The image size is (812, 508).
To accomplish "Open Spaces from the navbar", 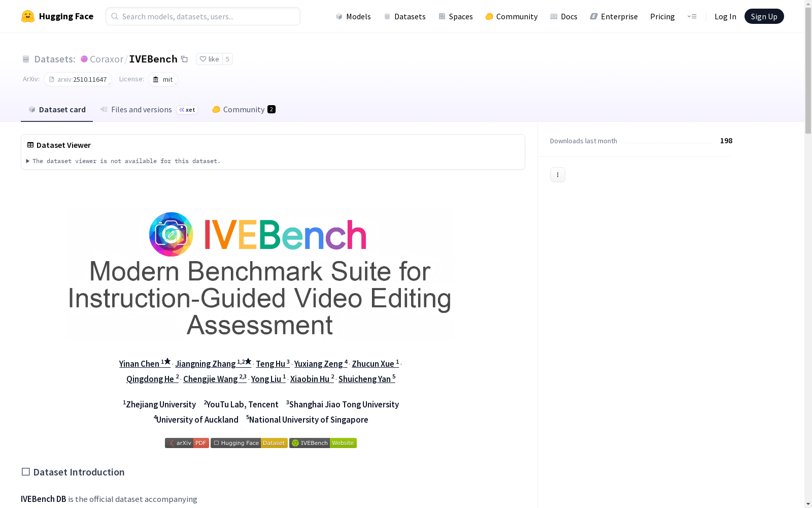I will [x=456, y=16].
